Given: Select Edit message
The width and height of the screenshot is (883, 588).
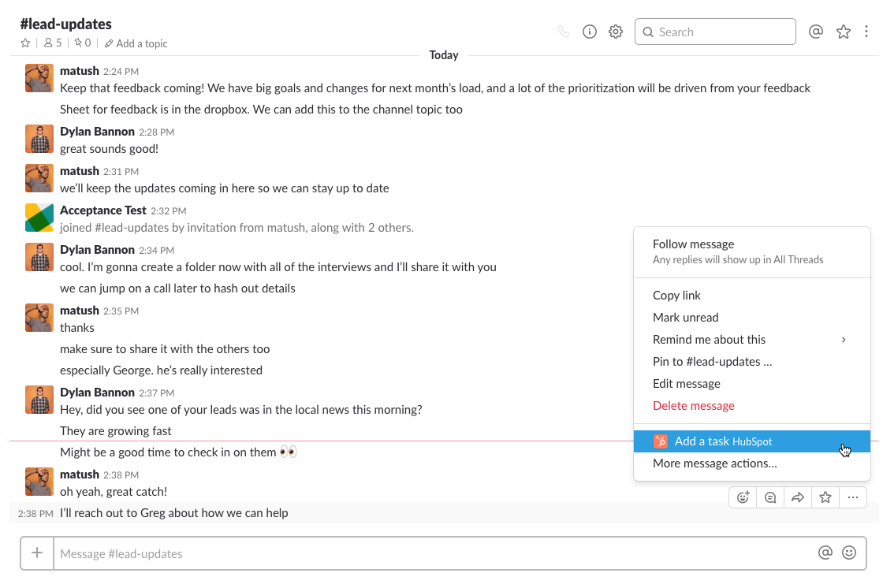Looking at the screenshot, I should (x=752, y=384).
